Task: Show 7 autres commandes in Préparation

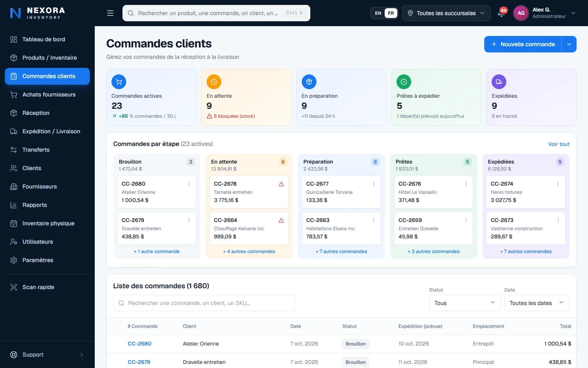Action: 341,251
